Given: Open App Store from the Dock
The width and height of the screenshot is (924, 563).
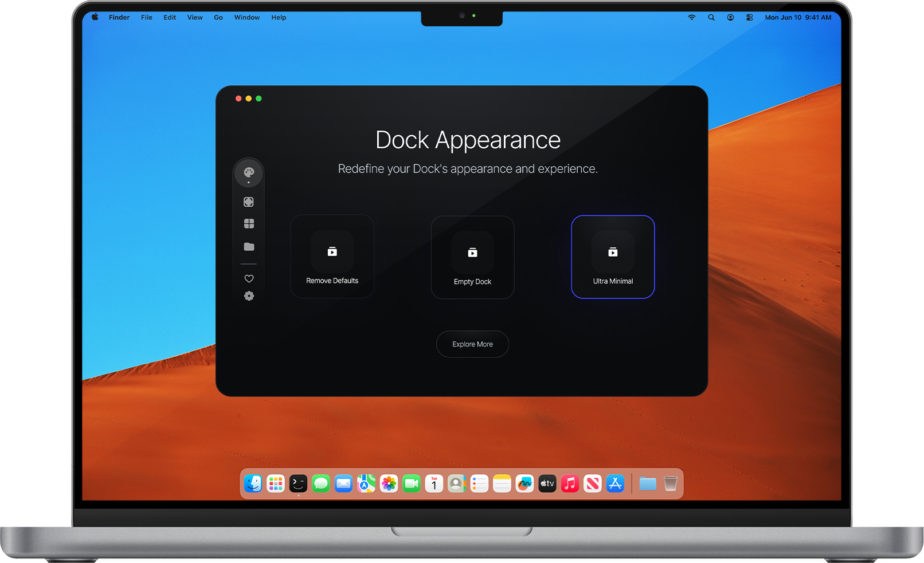Looking at the screenshot, I should pos(615,484).
